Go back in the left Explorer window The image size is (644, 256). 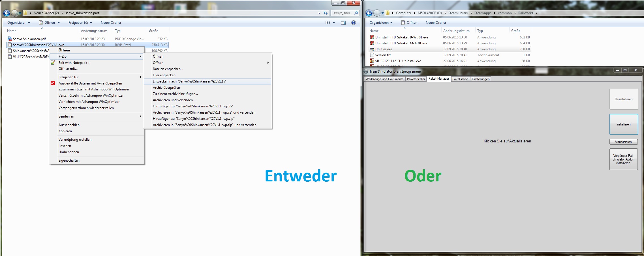point(7,13)
